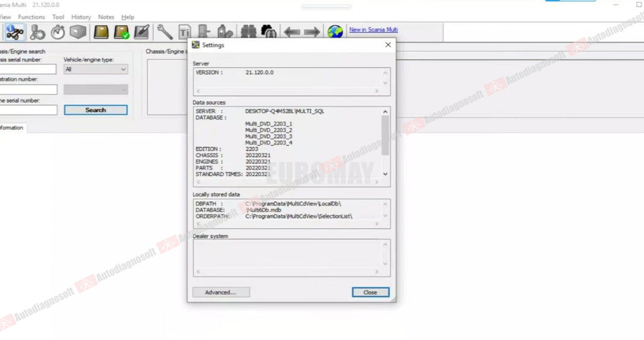Click the server name DESKTOP-Q4M52BL\MULTI_SQL
The width and height of the screenshot is (644, 340).
coord(284,111)
